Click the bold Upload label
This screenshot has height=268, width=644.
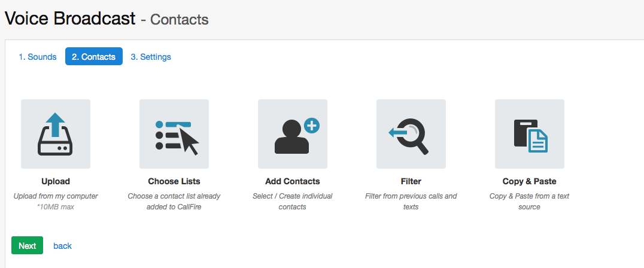click(56, 181)
